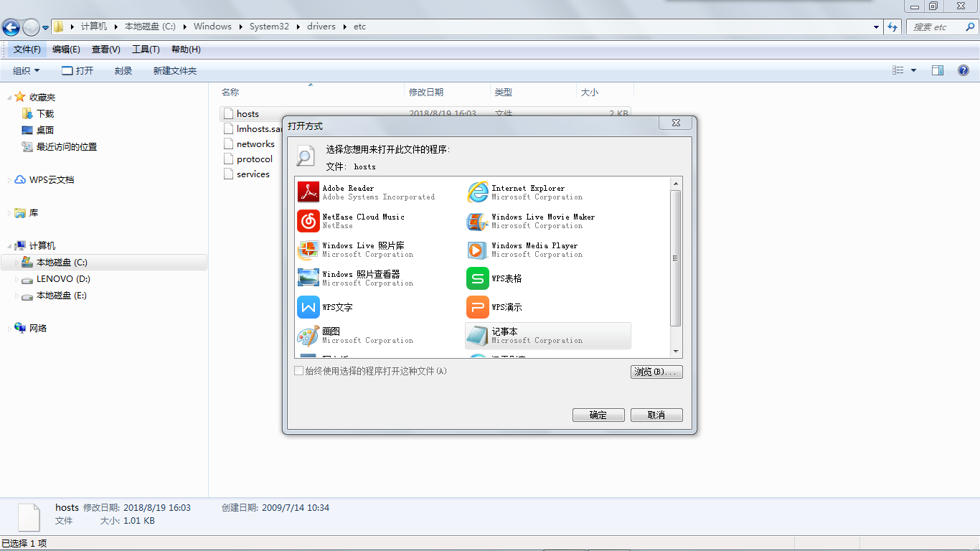The width and height of the screenshot is (980, 551).
Task: Open Explorer help question mark icon
Action: [x=963, y=70]
